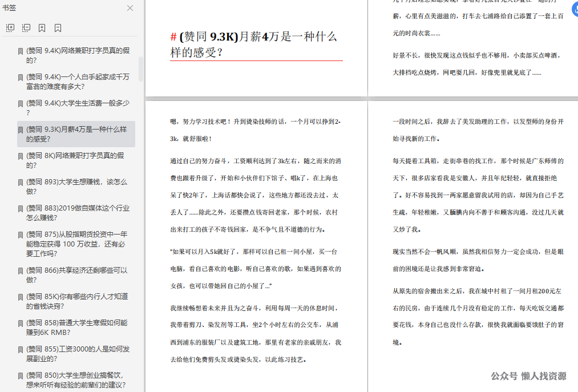Click bookmark flag icon beside 工资3000的人 entry

click(x=21, y=350)
